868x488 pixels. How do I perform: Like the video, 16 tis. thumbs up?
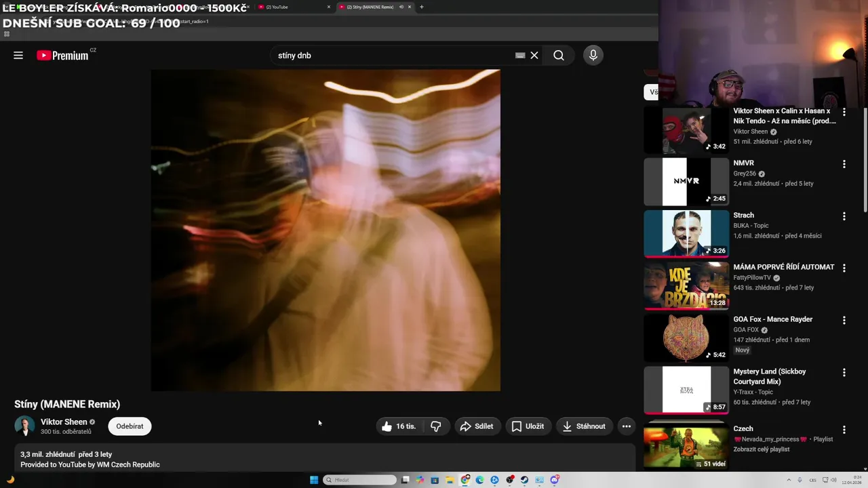tap(399, 426)
